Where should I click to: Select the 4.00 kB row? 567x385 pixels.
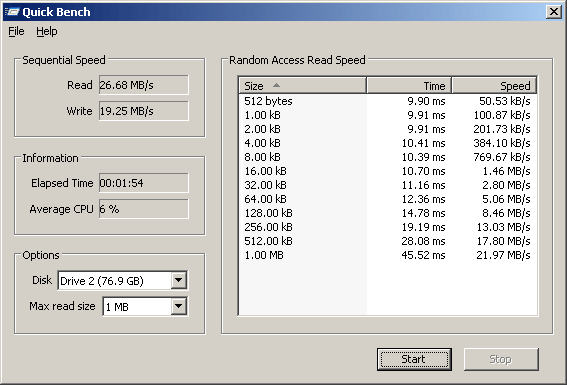click(388, 143)
